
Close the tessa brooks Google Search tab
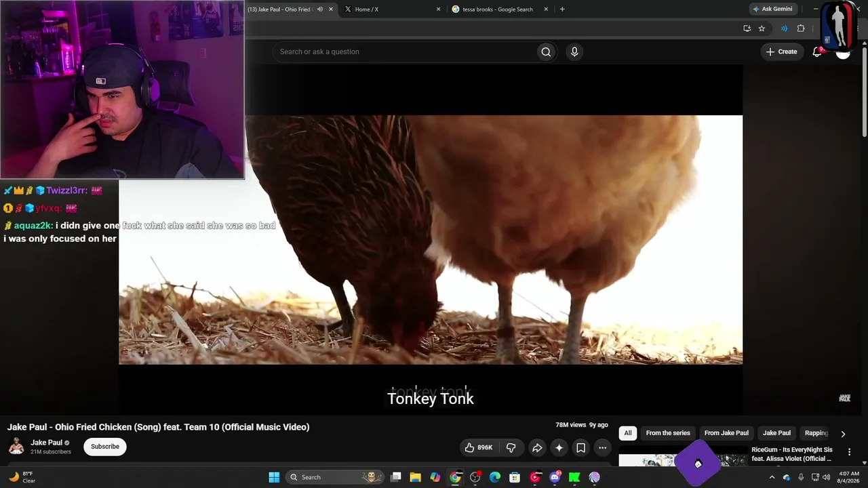click(x=546, y=9)
